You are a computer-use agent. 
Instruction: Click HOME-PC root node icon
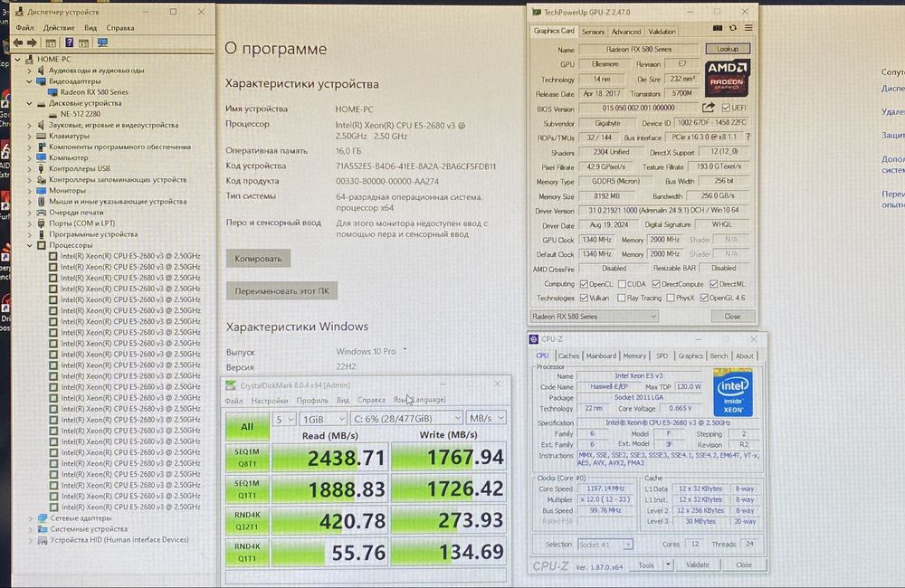[x=30, y=59]
